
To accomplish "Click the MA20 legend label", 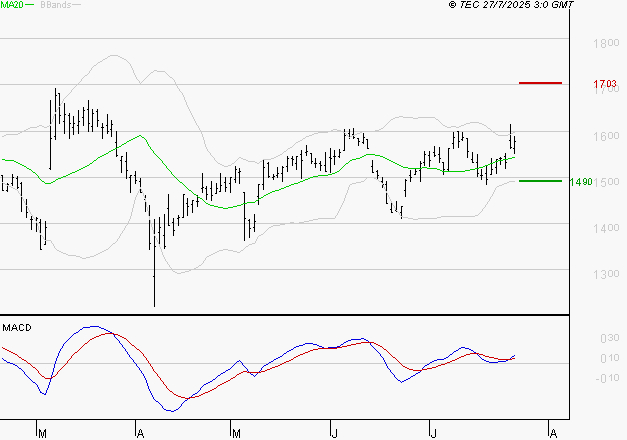I will pyautogui.click(x=12, y=5).
